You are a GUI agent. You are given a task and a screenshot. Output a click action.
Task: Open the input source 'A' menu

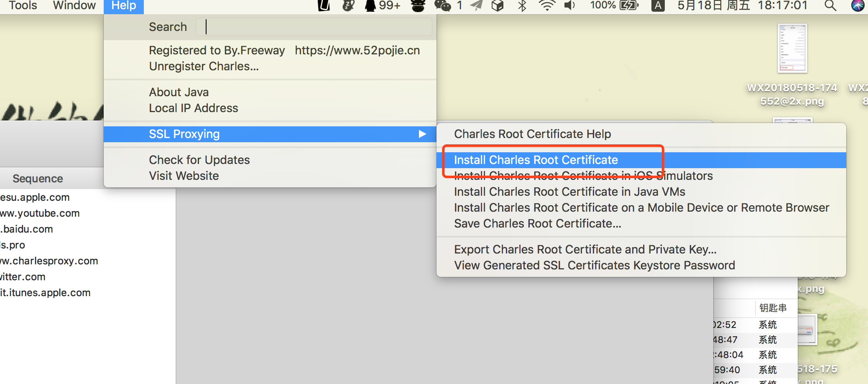(658, 5)
